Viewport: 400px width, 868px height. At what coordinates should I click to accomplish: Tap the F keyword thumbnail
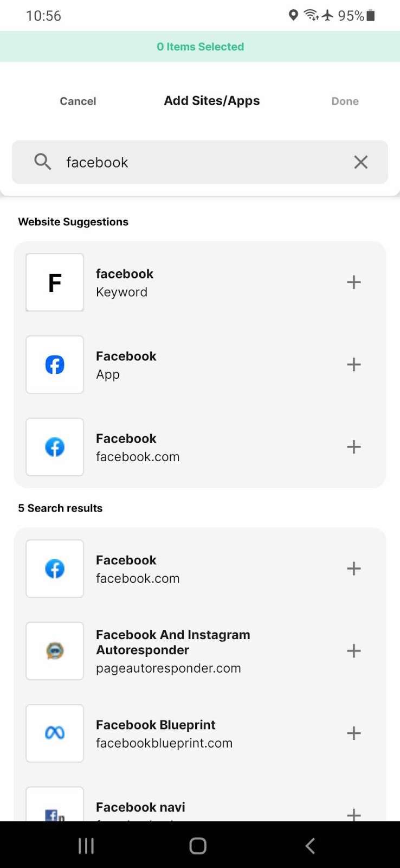coord(55,282)
